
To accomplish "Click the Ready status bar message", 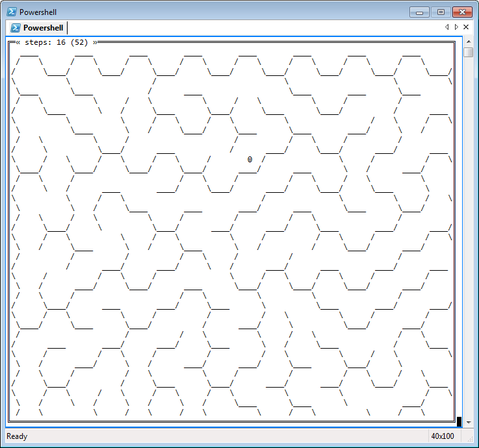I will coord(18,436).
